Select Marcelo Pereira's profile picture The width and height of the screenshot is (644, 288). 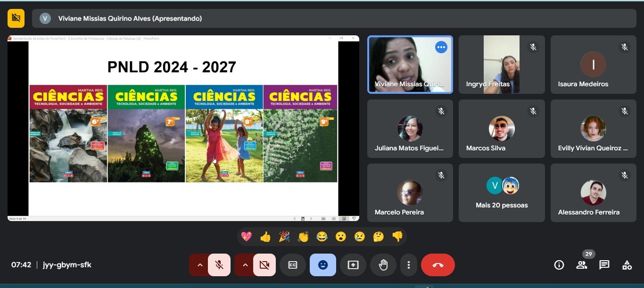pos(410,193)
